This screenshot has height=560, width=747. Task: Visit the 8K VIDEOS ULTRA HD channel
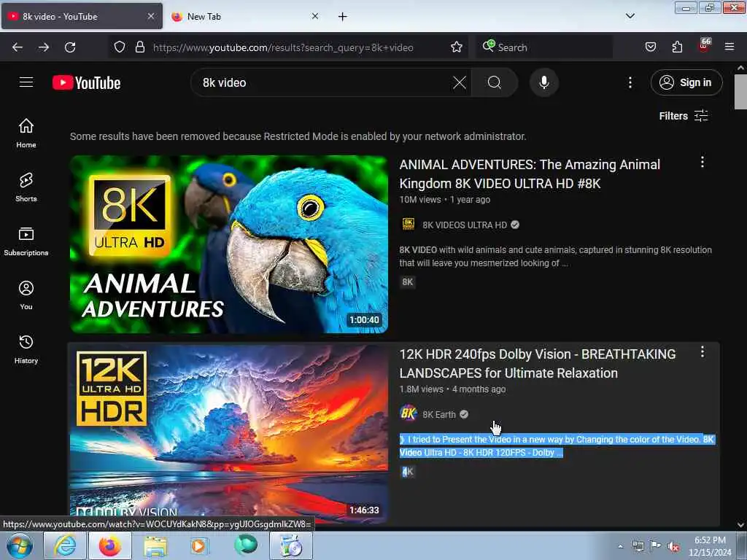(x=465, y=225)
